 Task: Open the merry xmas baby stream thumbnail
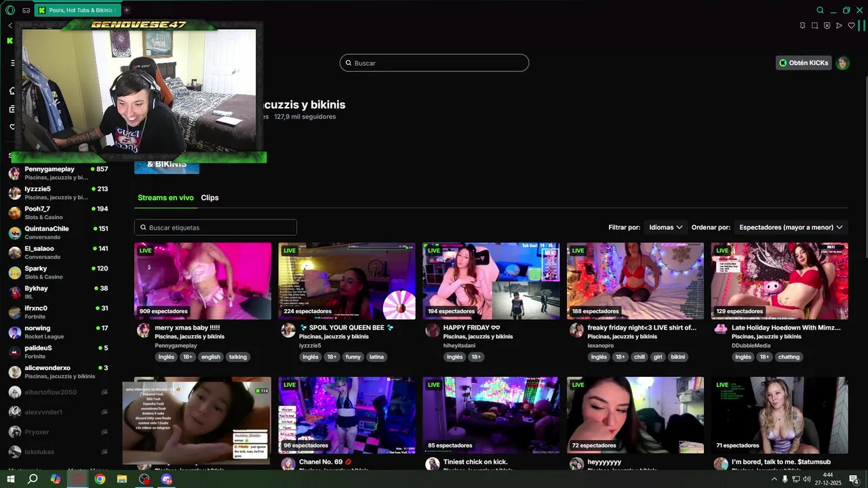tap(203, 281)
